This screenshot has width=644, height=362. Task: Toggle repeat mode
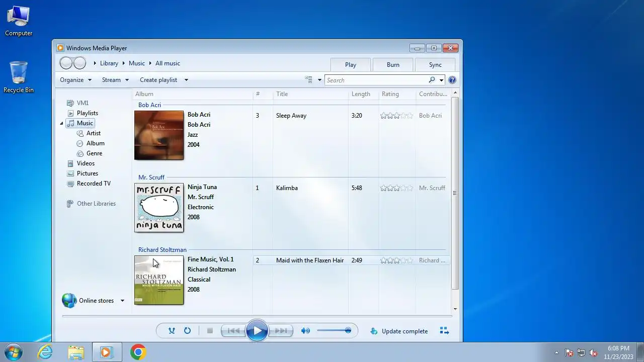point(187,331)
